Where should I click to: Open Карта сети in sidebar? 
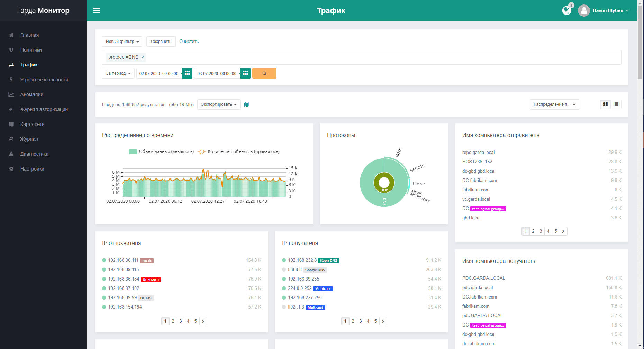32,124
